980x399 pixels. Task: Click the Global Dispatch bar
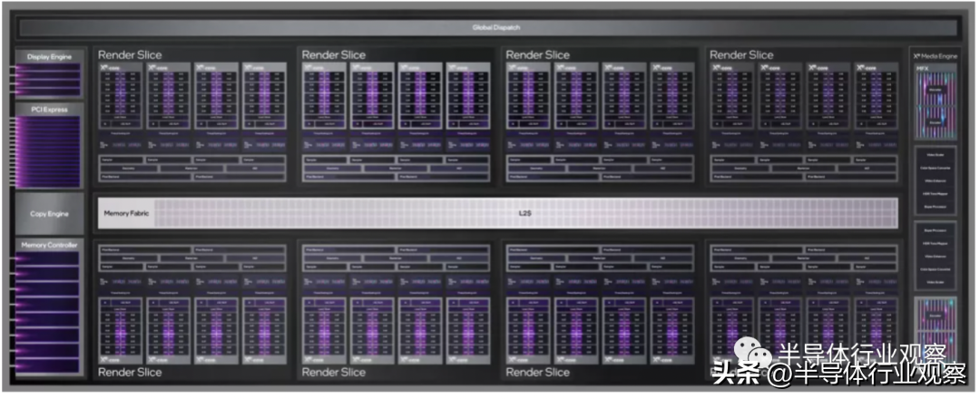click(487, 27)
